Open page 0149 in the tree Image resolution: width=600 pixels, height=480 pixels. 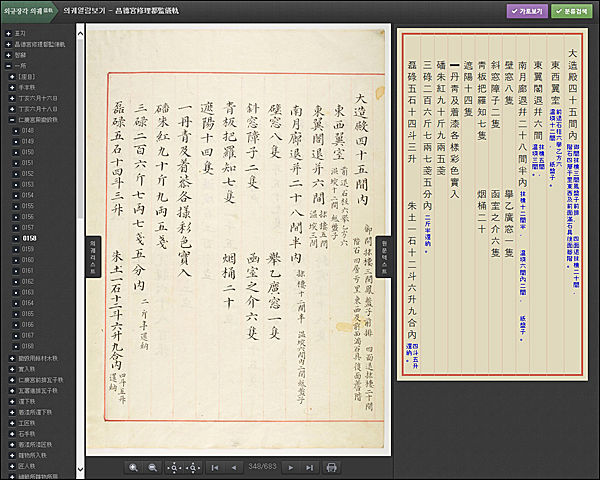pos(28,141)
